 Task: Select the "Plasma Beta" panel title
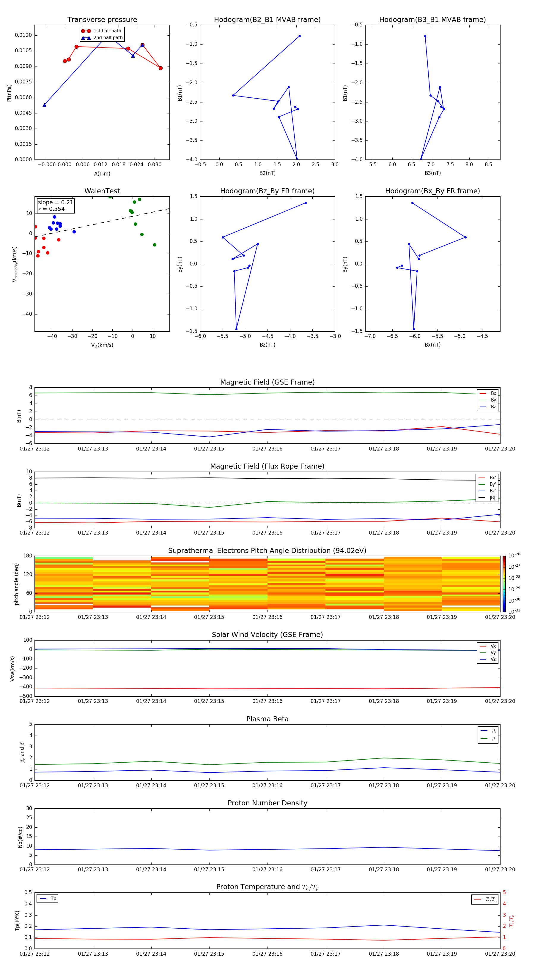click(267, 719)
